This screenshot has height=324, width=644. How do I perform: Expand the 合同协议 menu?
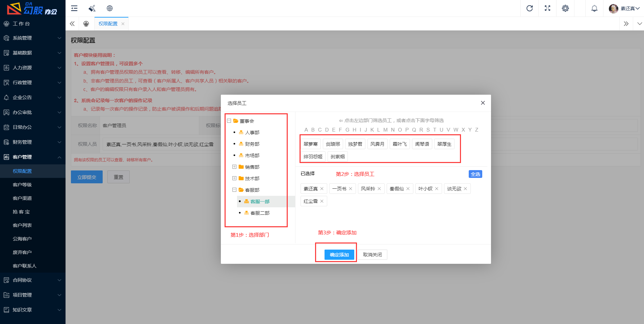pyautogui.click(x=33, y=280)
